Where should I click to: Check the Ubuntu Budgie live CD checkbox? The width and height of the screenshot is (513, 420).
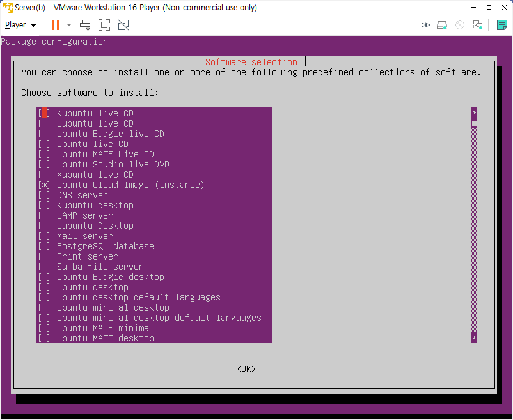click(x=44, y=134)
